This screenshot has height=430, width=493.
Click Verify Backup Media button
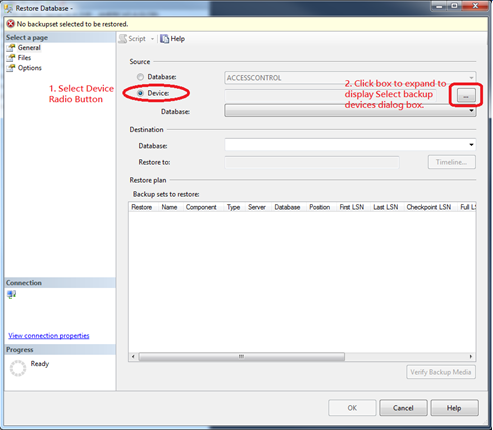[441, 372]
